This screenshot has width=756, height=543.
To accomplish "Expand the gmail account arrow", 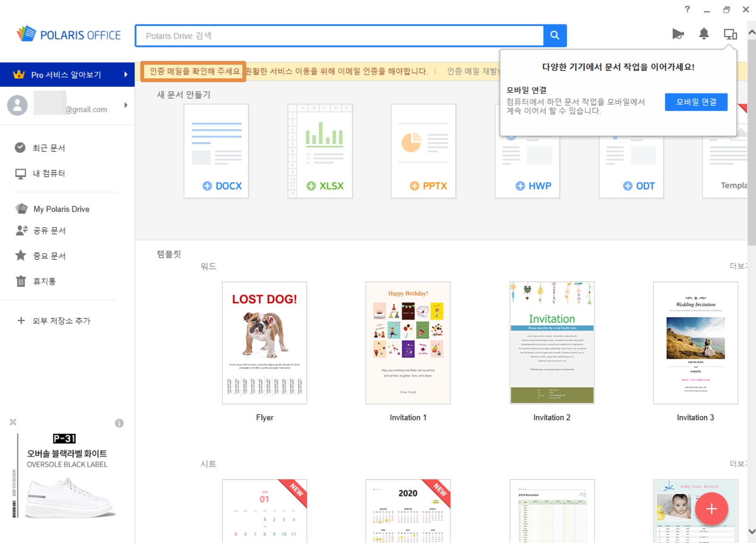I will (x=126, y=105).
